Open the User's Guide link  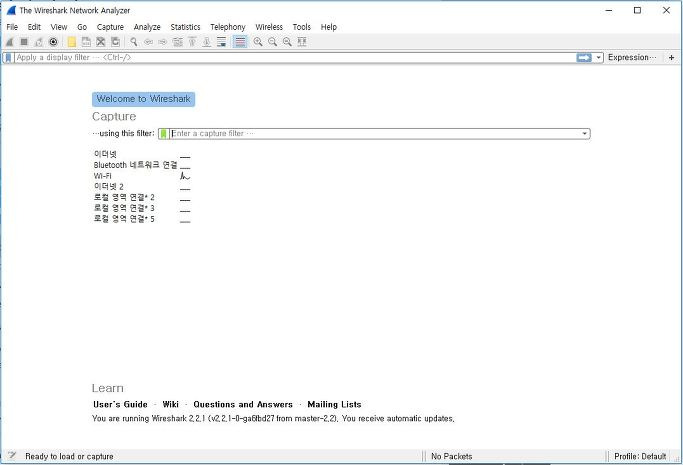tap(120, 404)
